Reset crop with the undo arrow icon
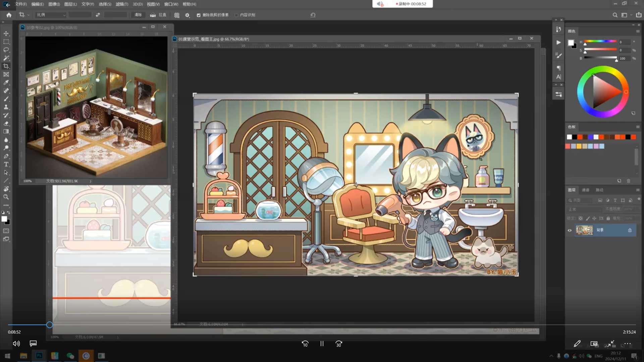The width and height of the screenshot is (644, 362). point(313,15)
